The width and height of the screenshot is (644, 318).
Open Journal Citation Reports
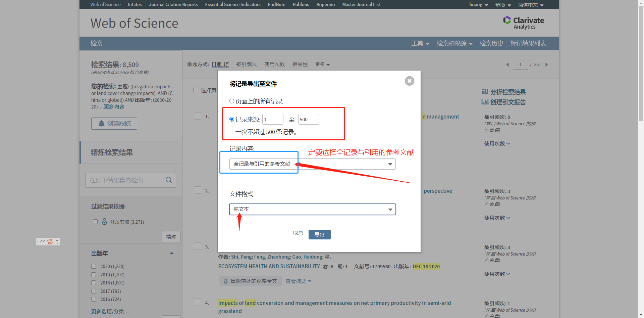click(x=173, y=4)
